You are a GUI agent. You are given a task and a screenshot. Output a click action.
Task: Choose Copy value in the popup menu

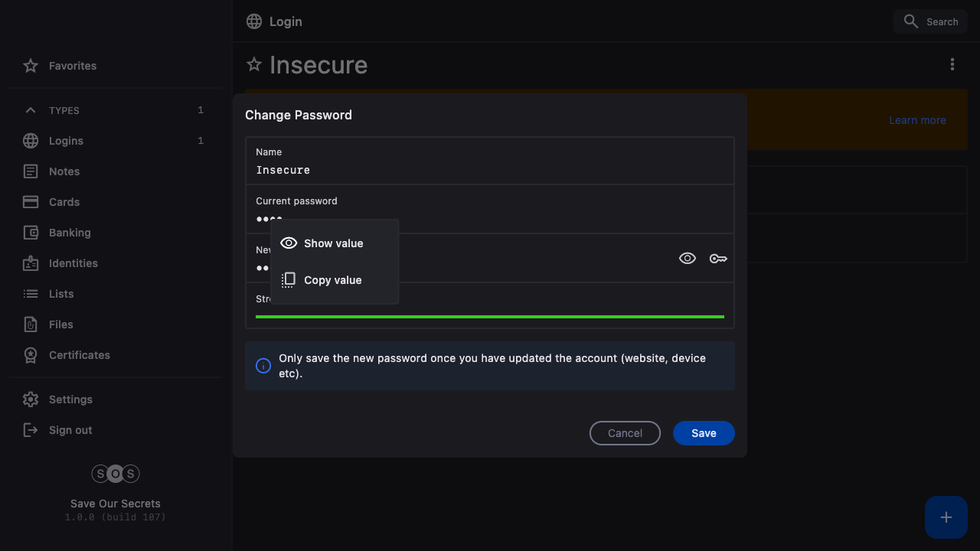[334, 280]
